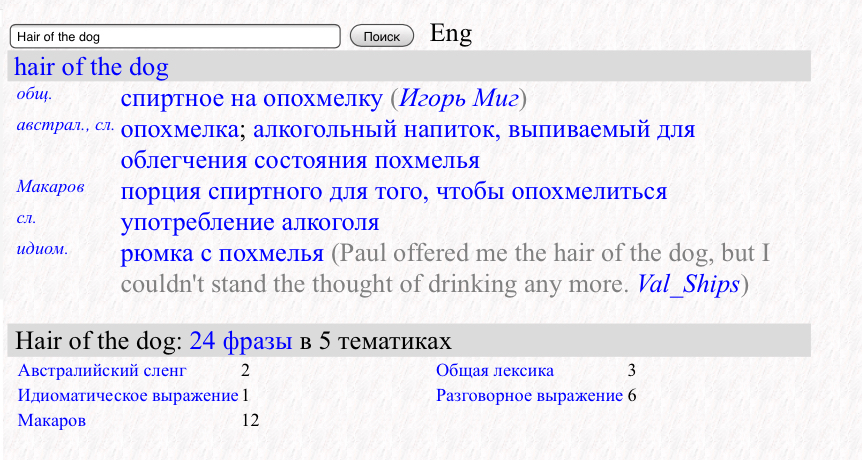The width and height of the screenshot is (862, 460).
Task: Visit user profile 'Val_Ships'
Action: pyautogui.click(x=687, y=284)
